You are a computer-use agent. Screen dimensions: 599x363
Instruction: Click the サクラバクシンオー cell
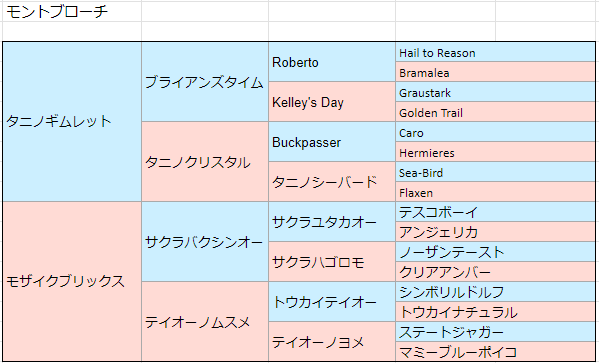[205, 241]
